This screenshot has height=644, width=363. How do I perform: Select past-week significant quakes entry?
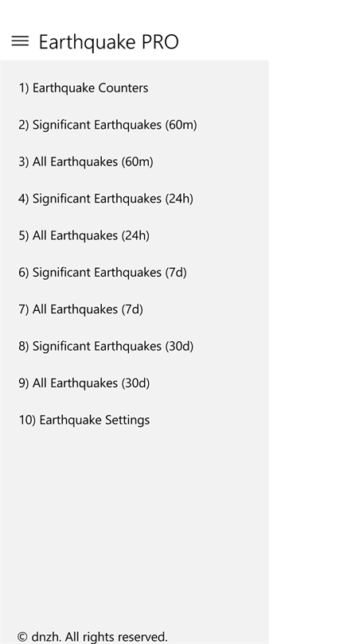[134, 273]
